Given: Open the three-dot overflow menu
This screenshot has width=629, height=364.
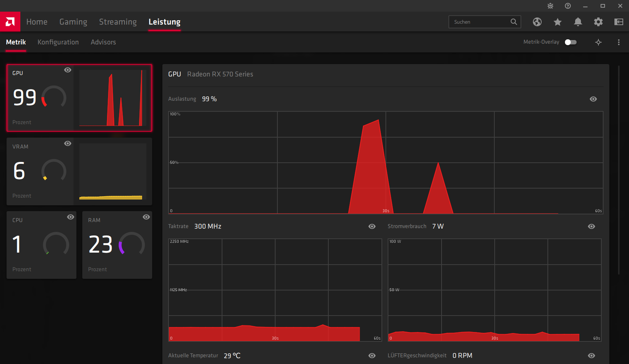Looking at the screenshot, I should click(619, 42).
